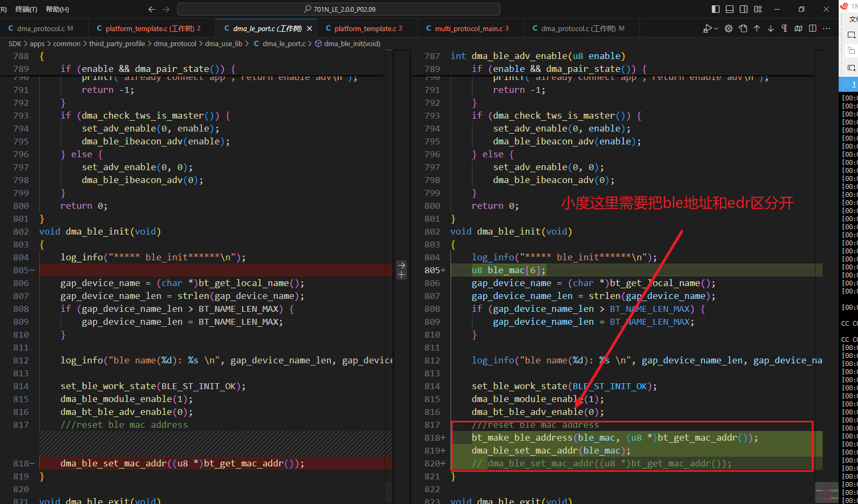Close the dma_le_port.c working tree tab
This screenshot has height=504, width=858.
(309, 28)
